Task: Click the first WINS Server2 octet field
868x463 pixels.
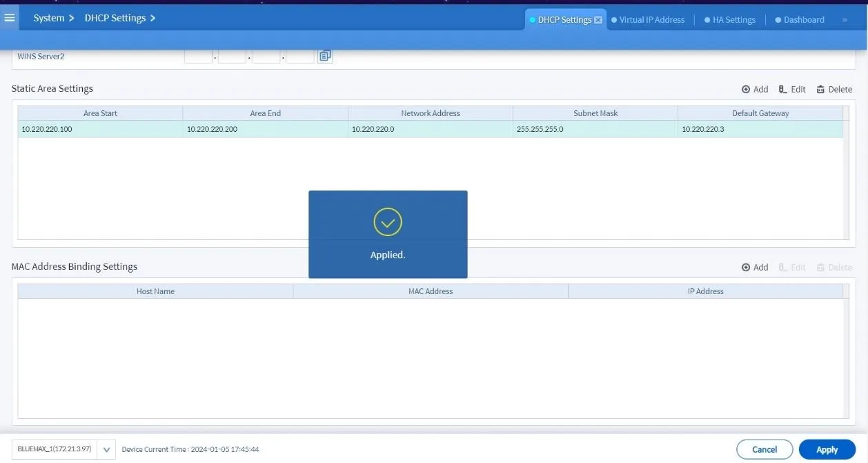Action: coord(198,55)
